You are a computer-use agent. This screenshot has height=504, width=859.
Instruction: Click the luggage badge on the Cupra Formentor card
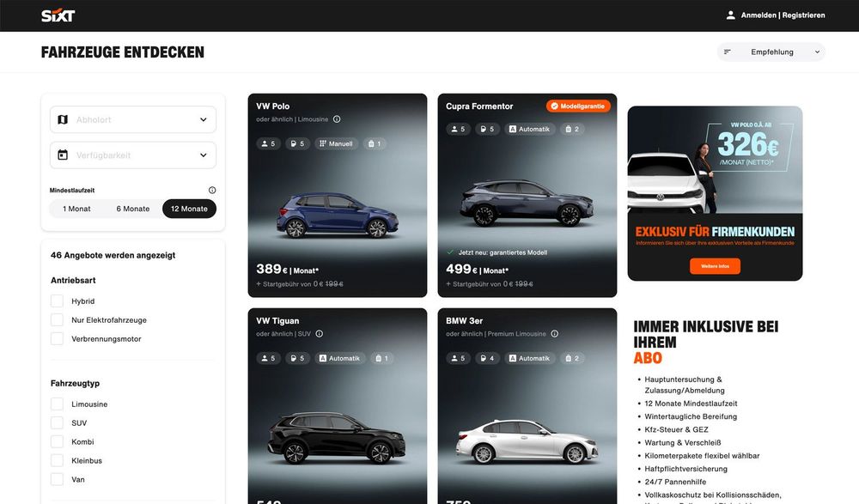coord(572,130)
